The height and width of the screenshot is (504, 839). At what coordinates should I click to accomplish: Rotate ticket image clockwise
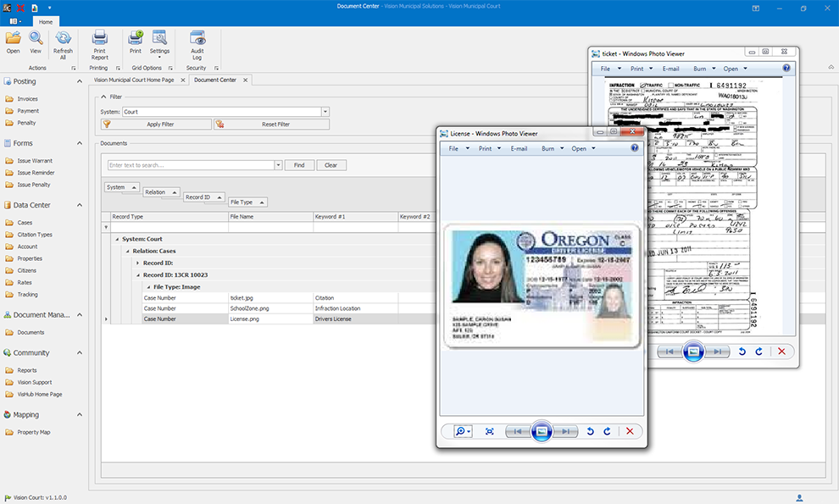pyautogui.click(x=759, y=352)
